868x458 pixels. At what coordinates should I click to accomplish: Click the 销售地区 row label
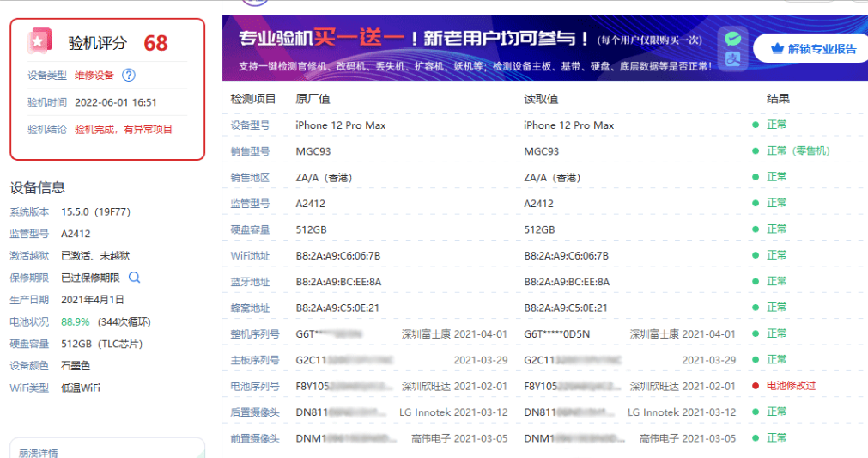250,177
